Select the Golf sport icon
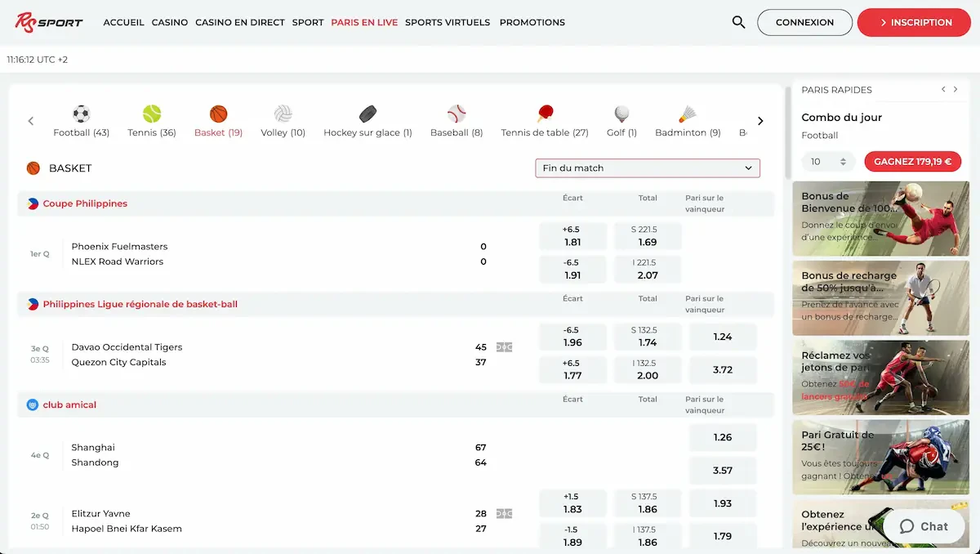 pos(621,114)
